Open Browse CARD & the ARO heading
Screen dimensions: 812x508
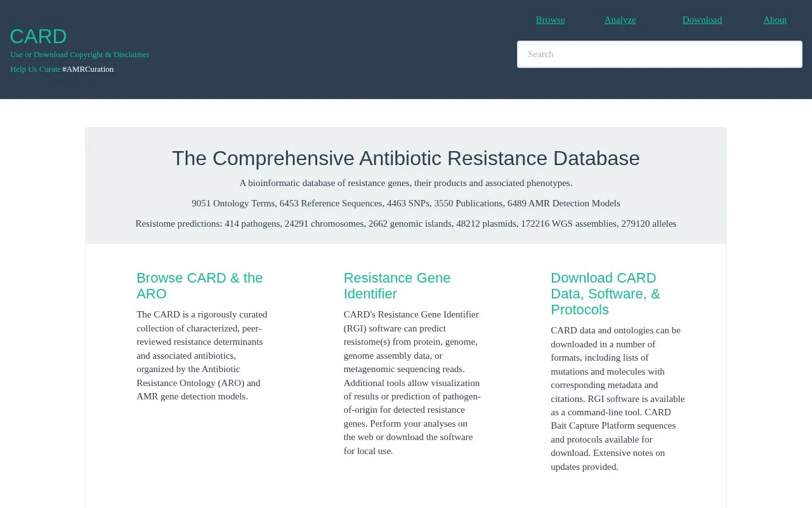(x=199, y=286)
